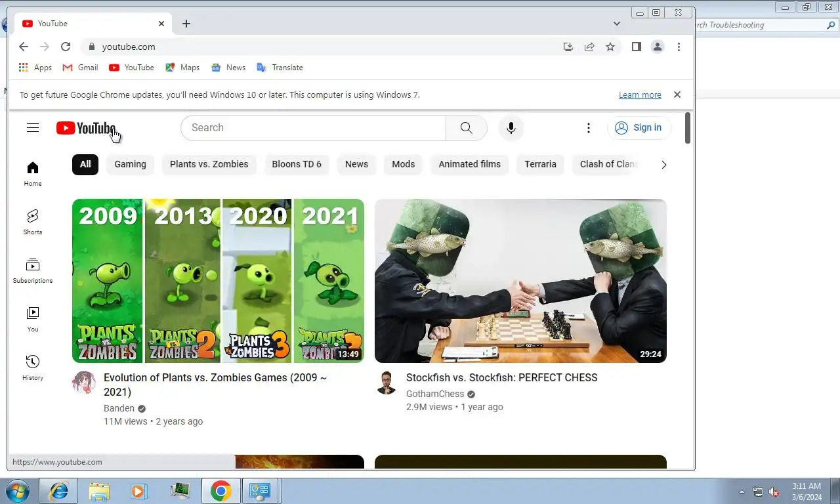Start voice search with microphone icon
840x504 pixels.
coord(511,128)
